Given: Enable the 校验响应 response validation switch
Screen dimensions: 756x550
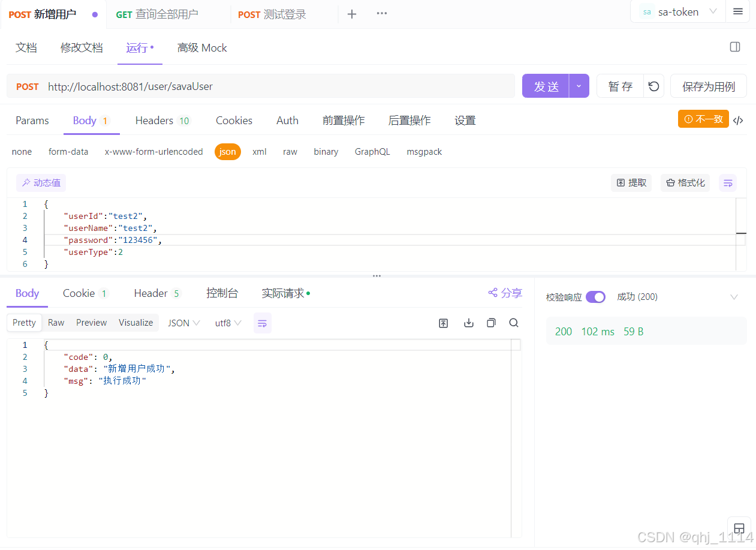Looking at the screenshot, I should [595, 296].
